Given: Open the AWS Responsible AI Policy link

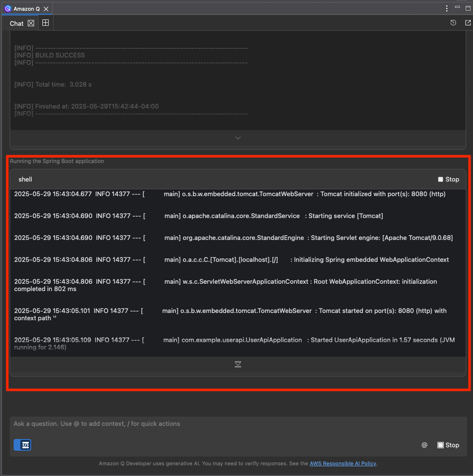Looking at the screenshot, I should tap(343, 463).
